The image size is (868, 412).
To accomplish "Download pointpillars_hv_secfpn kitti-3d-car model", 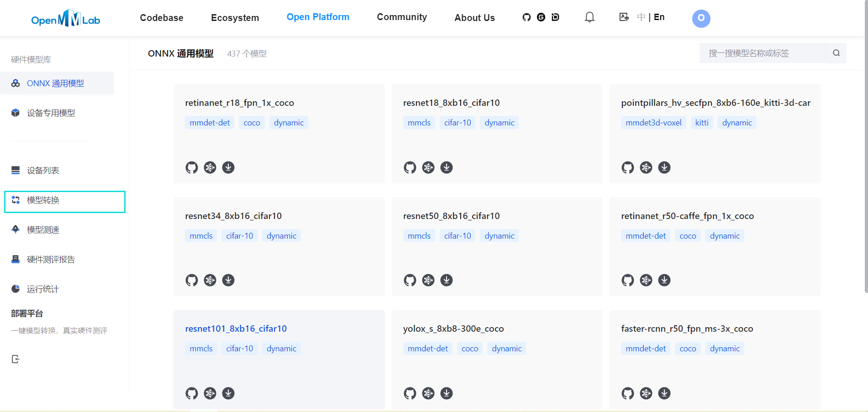I will tap(664, 167).
